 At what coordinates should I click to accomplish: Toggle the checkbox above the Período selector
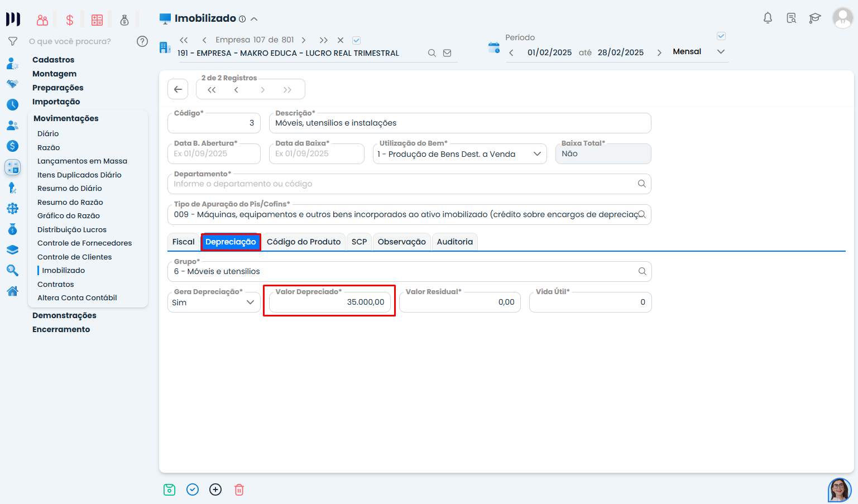(721, 36)
